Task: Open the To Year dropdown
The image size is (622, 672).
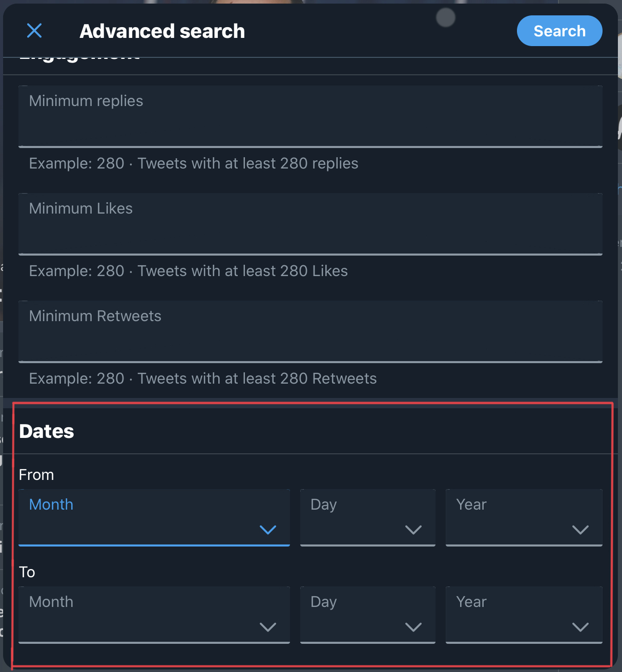Action: point(524,615)
